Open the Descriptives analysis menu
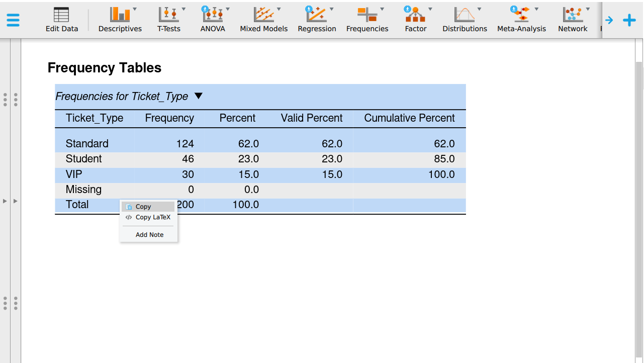644x363 pixels. point(120,20)
